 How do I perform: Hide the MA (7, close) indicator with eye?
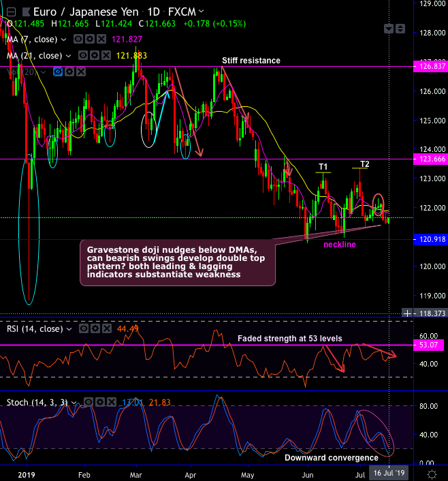click(78, 39)
